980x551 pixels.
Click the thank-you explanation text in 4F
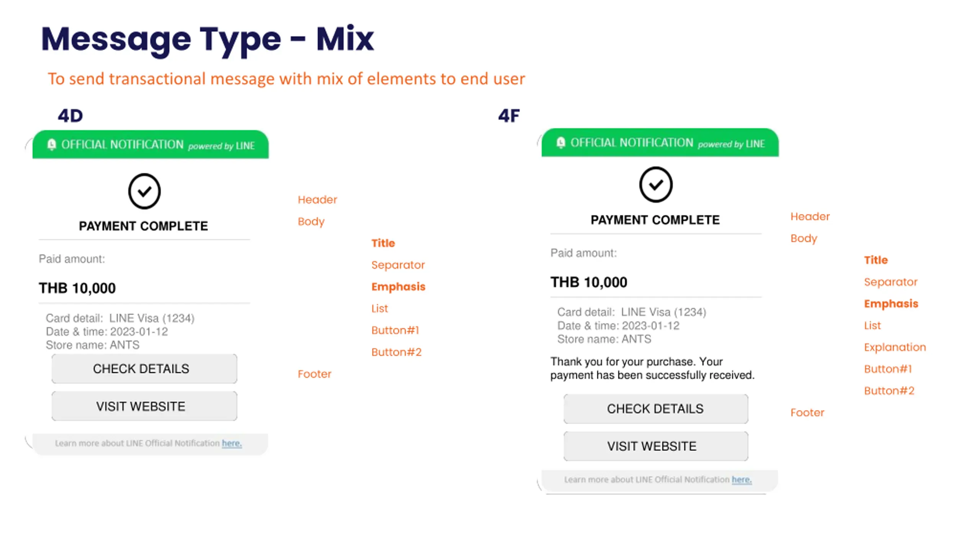(x=652, y=368)
